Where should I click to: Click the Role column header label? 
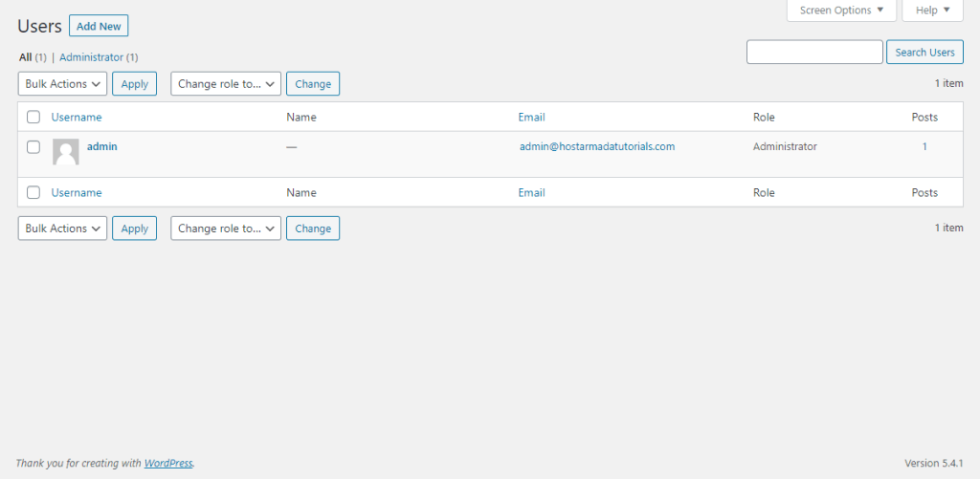click(x=764, y=118)
